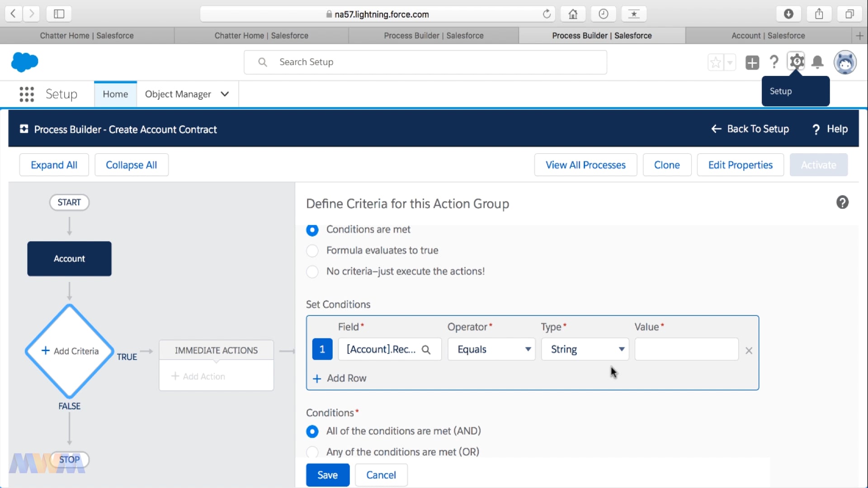Open the Safari share icon

(819, 14)
